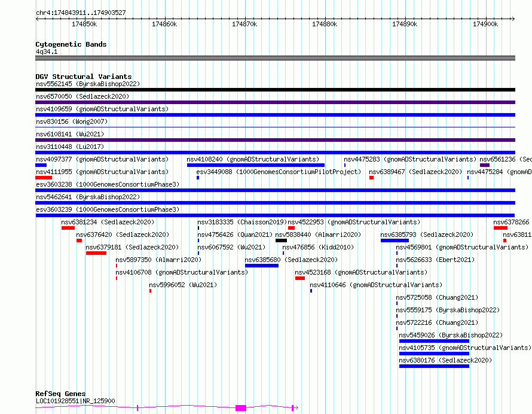Click the nsv5562145 (ByrskaBishop2022) variant label
Screen dimensions: 532x414
[88, 84]
